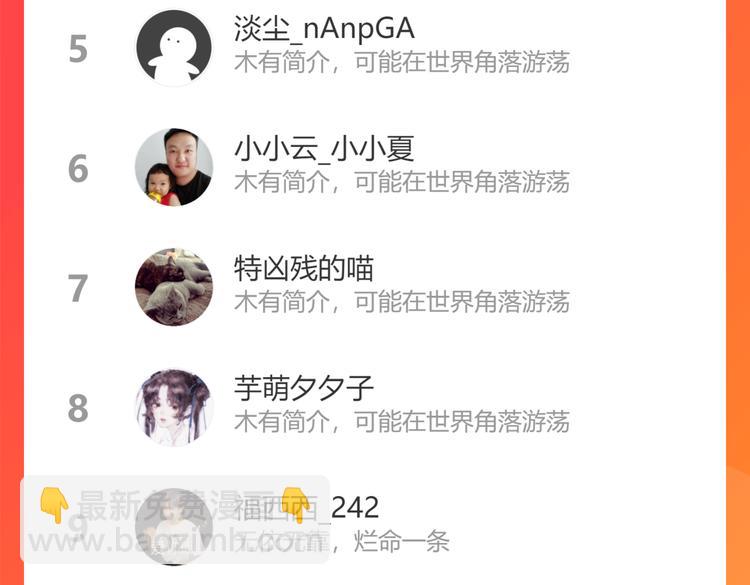Tap the right pointing-down hand emoji
Viewport: 750px width, 585px height.
295,504
